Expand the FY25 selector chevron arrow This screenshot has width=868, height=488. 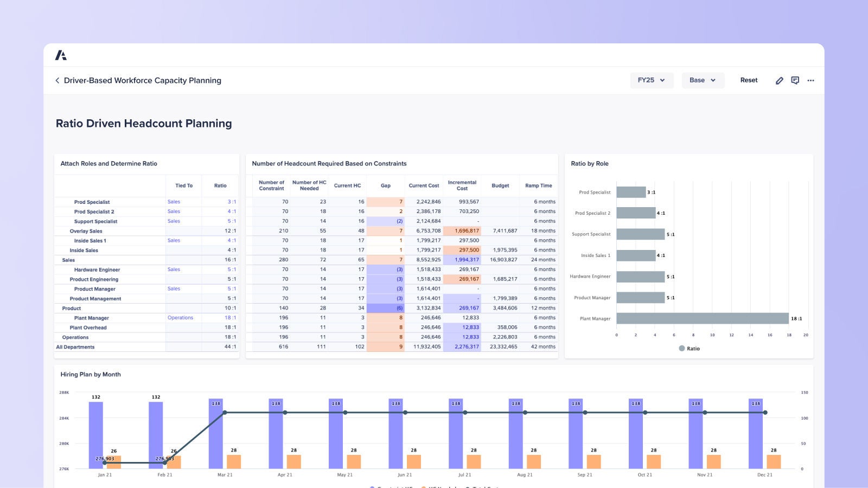coord(663,80)
